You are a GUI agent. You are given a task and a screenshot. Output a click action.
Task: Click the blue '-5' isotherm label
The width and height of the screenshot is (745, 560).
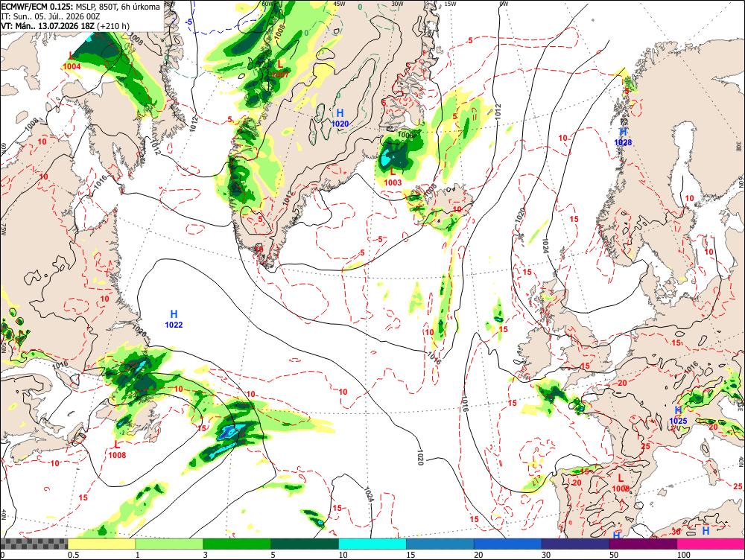pos(188,22)
